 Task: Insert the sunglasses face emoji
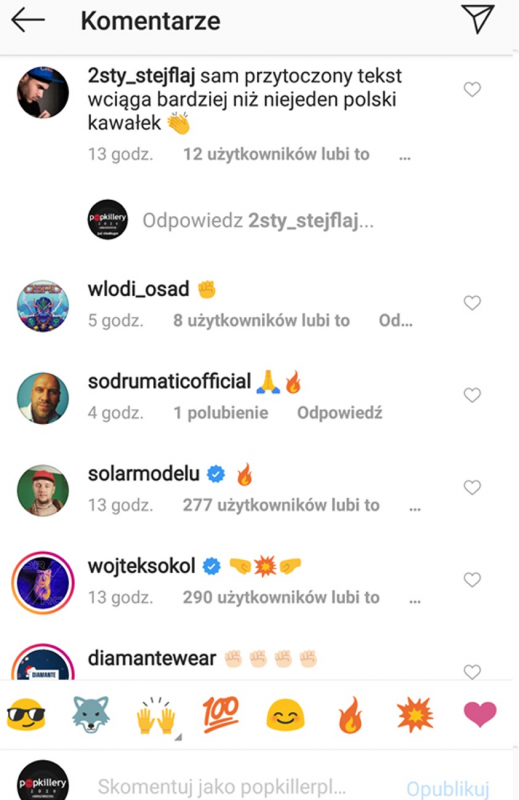(26, 715)
